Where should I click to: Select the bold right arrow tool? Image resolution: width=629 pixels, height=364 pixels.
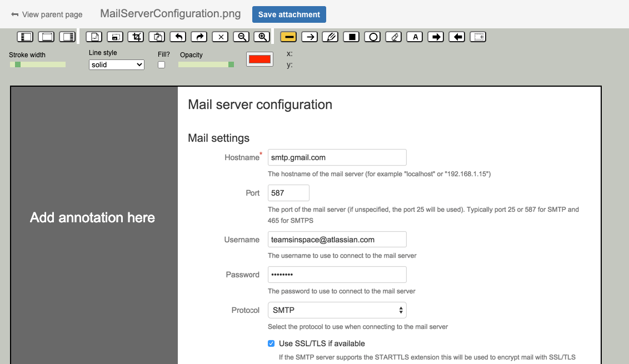tap(436, 37)
